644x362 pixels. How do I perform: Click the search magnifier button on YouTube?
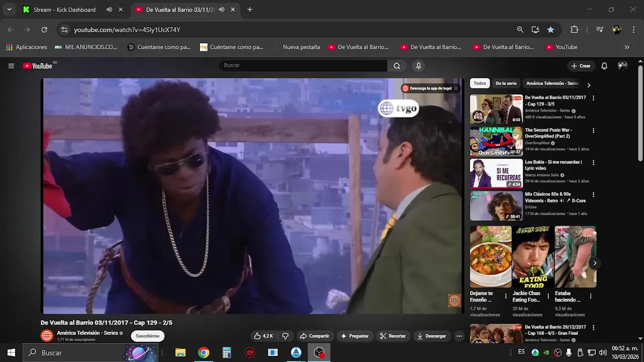coord(397,66)
